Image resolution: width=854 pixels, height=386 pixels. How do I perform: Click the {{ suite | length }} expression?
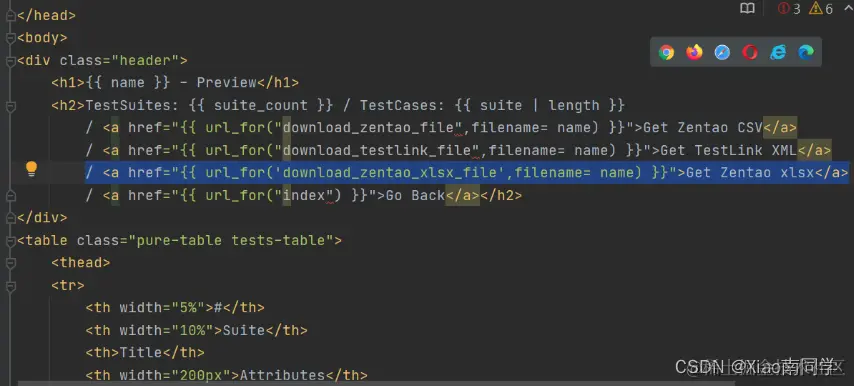tap(539, 106)
